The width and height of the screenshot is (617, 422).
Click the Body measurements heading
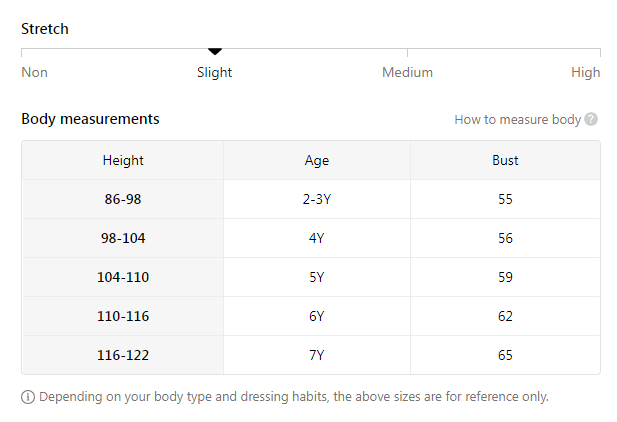[90, 119]
